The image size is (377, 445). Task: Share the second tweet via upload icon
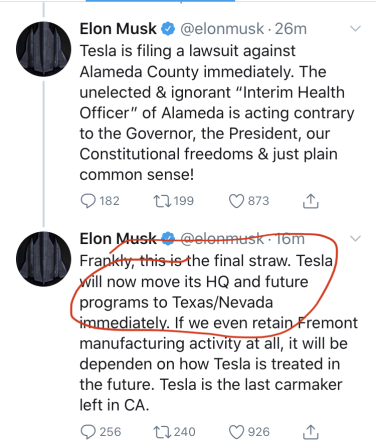tap(310, 432)
